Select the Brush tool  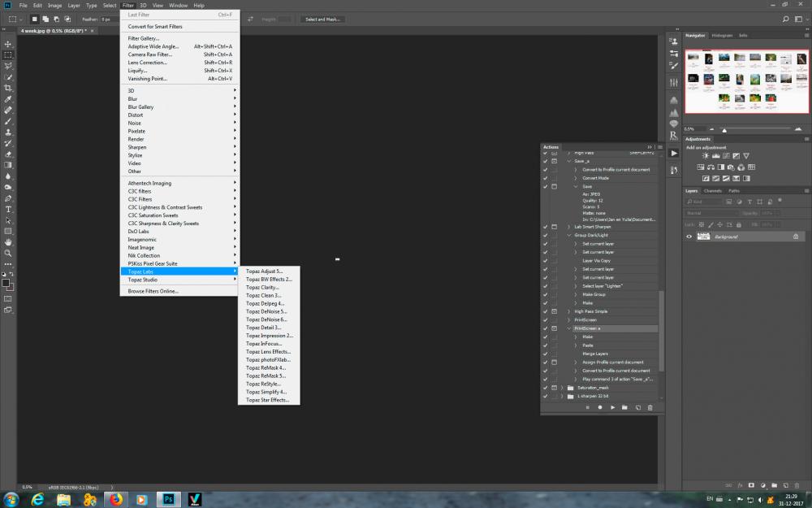(8, 121)
